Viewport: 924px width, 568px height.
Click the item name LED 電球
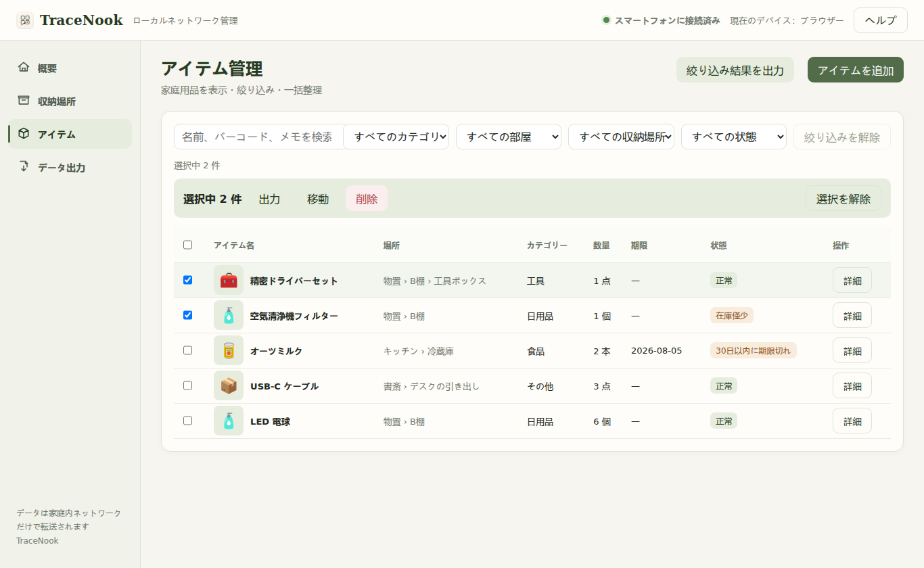[x=270, y=421]
